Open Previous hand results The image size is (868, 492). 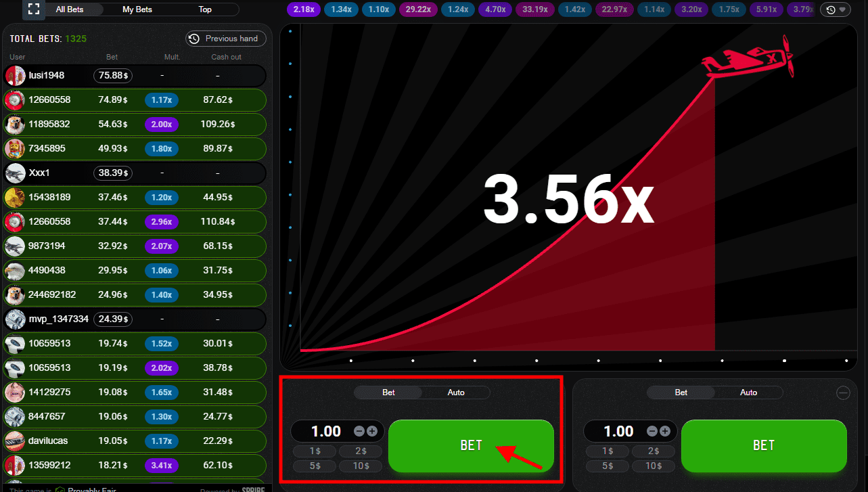(225, 39)
